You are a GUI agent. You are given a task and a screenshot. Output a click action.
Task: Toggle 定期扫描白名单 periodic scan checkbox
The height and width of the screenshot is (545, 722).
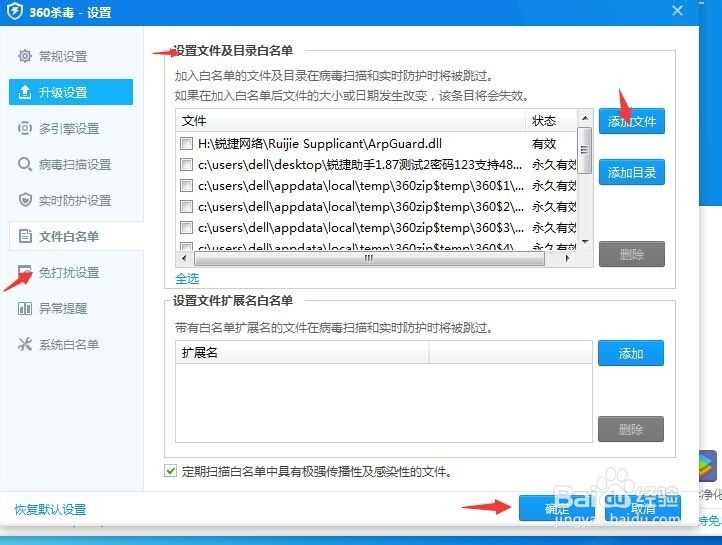point(170,471)
